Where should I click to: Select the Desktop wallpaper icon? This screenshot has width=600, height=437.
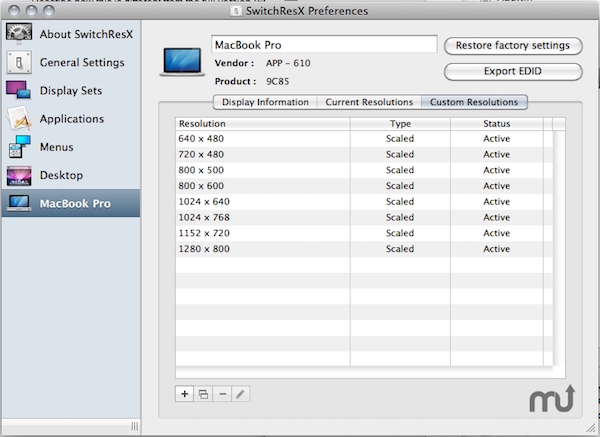click(x=19, y=176)
